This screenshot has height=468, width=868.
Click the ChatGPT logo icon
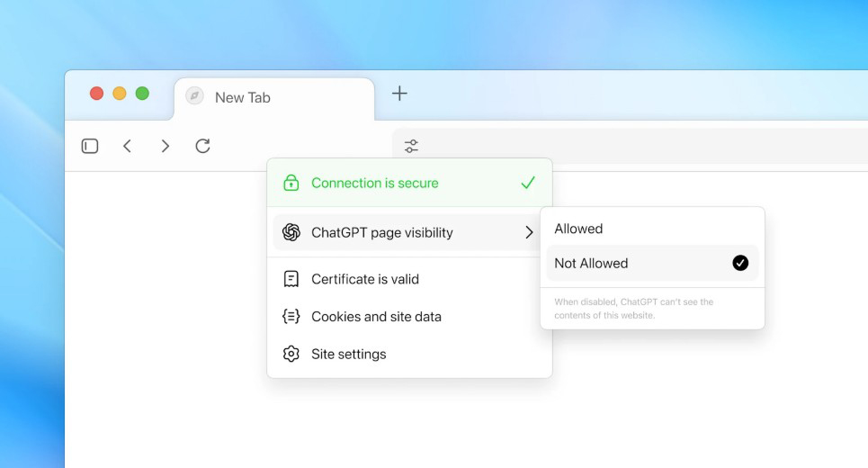291,232
